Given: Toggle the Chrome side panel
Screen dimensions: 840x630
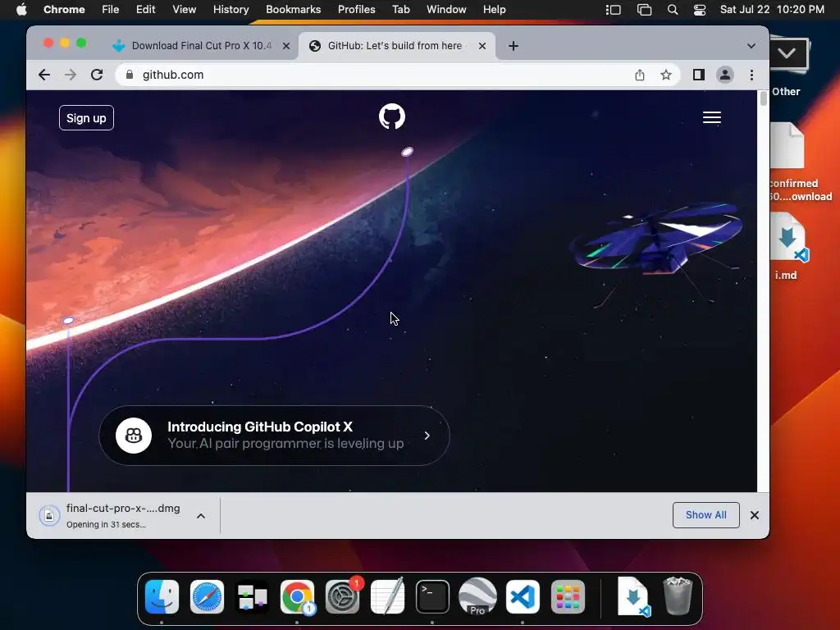Looking at the screenshot, I should (x=699, y=75).
